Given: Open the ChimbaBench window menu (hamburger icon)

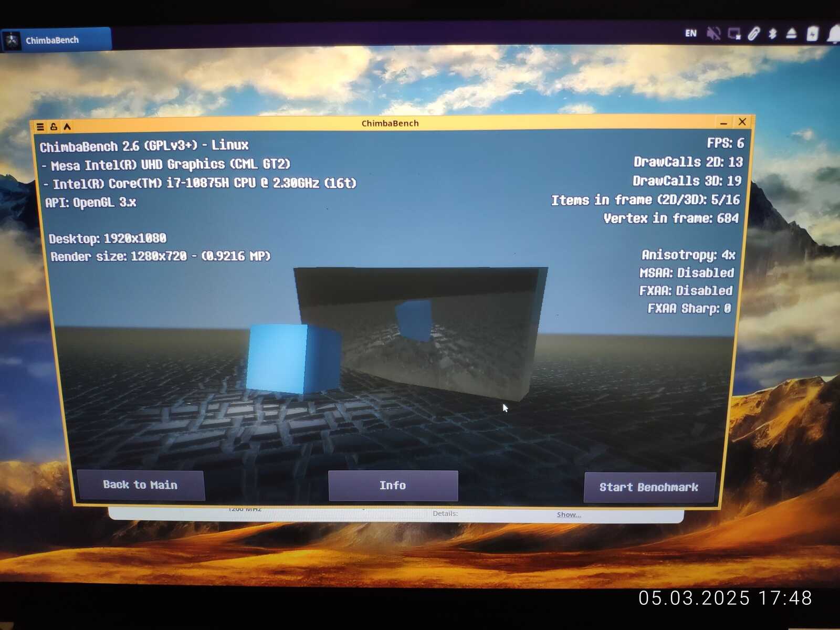Looking at the screenshot, I should 40,127.
